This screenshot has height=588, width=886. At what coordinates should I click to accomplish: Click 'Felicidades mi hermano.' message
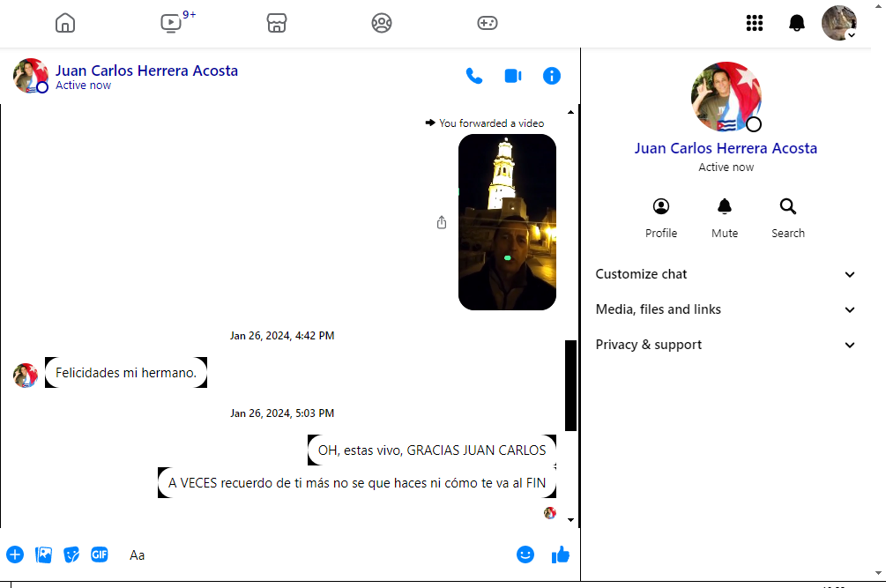pos(126,373)
